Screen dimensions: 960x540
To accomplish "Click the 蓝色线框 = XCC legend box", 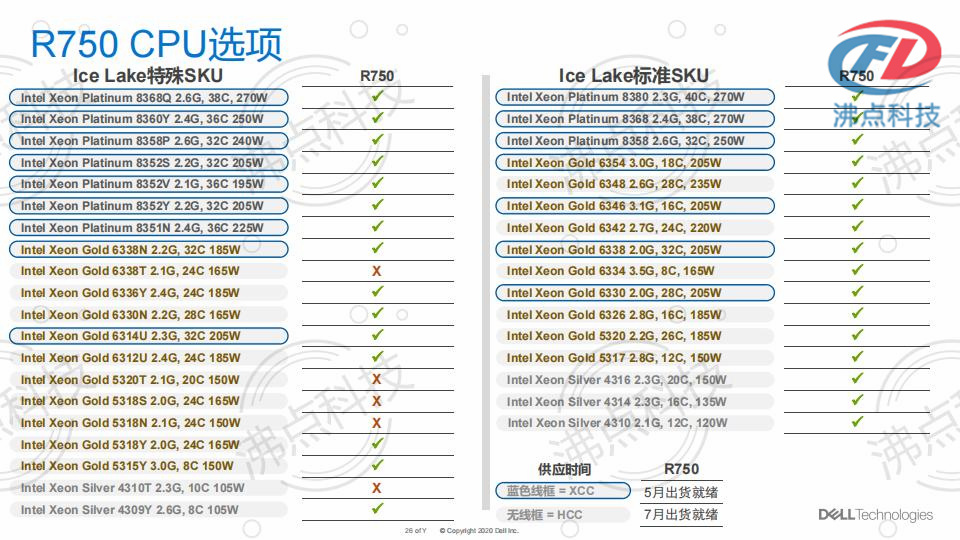I will tap(563, 491).
